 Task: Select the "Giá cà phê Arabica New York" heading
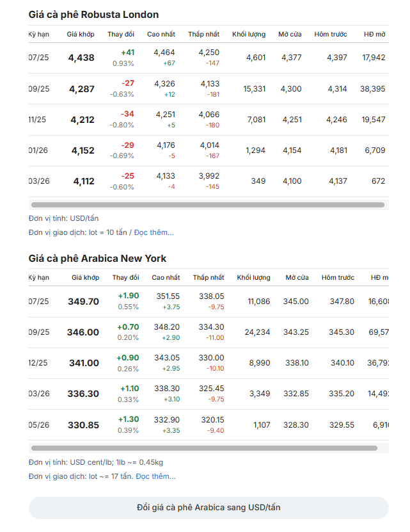tap(97, 259)
